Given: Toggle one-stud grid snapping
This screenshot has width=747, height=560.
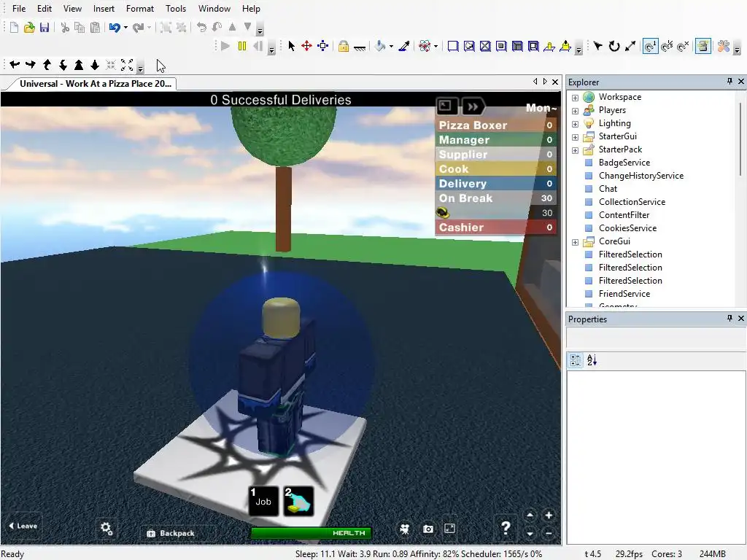Looking at the screenshot, I should click(650, 46).
